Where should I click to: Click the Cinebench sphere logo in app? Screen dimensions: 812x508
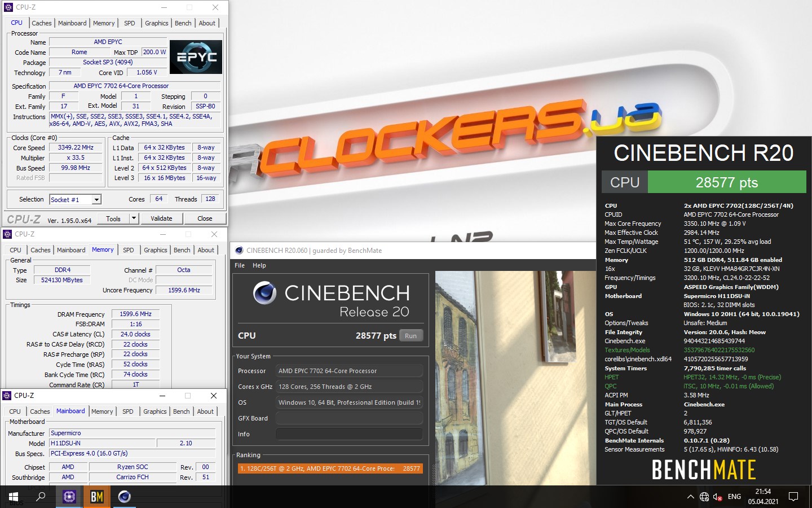click(x=265, y=293)
